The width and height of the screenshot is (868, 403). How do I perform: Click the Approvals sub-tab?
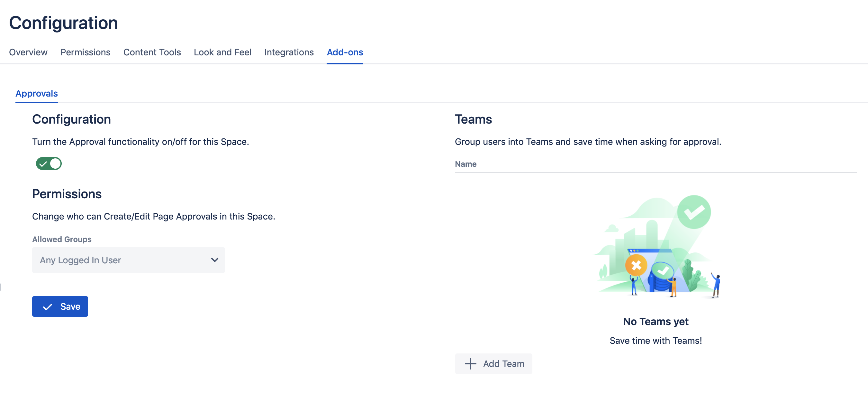(x=36, y=93)
